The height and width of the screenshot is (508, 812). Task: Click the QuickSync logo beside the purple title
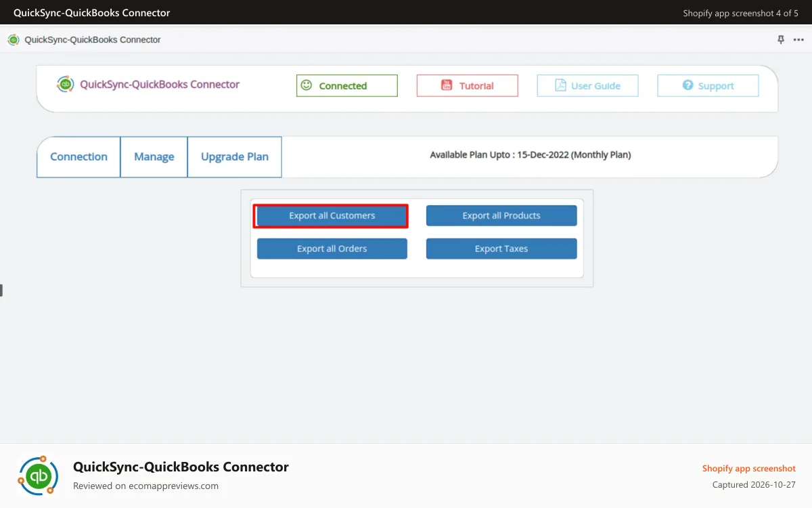point(66,84)
